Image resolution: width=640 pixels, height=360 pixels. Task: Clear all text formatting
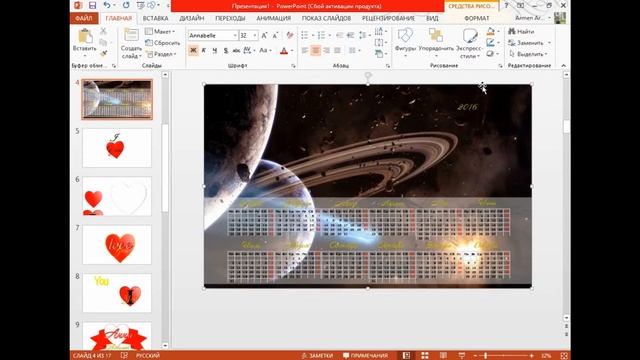(x=289, y=36)
